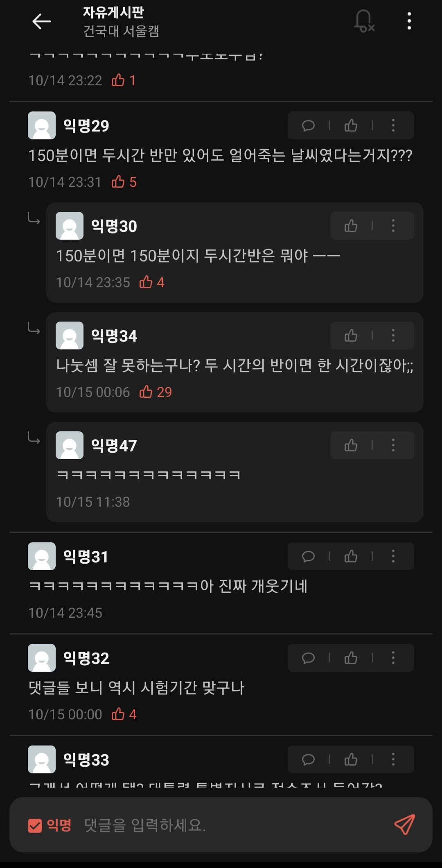Focus the 댓글을 입력하세요 comment field
Screen dimensions: 442x868
[229, 825]
